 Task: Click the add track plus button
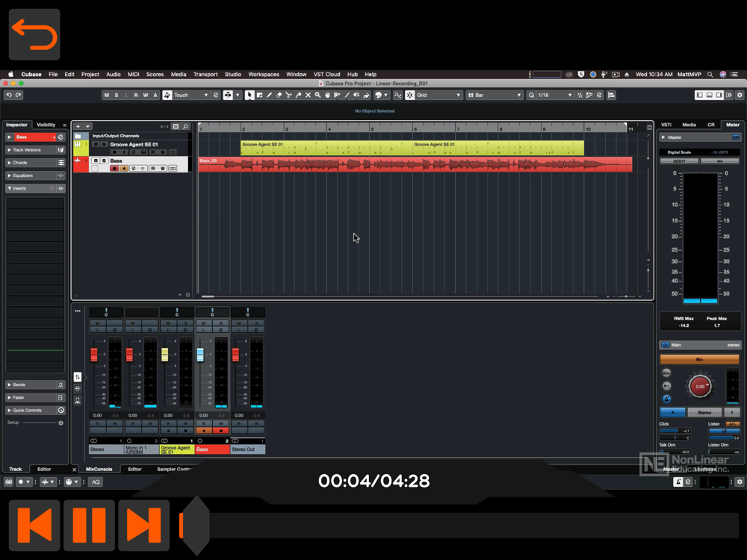(78, 126)
